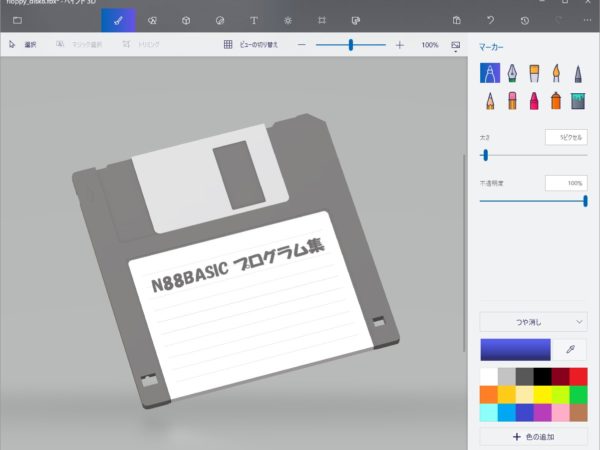This screenshot has width=600, height=450.
Task: Click the Magic select tool
Action: [x=79, y=44]
